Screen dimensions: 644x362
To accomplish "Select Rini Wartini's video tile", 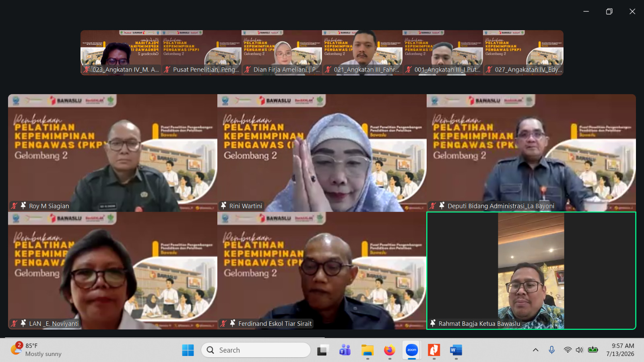I will click(x=322, y=153).
